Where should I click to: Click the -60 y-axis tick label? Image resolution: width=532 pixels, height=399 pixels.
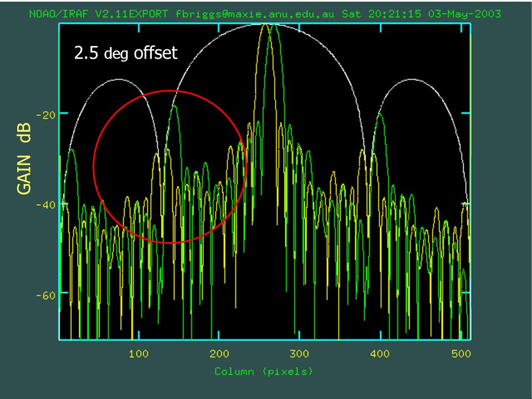pyautogui.click(x=45, y=295)
